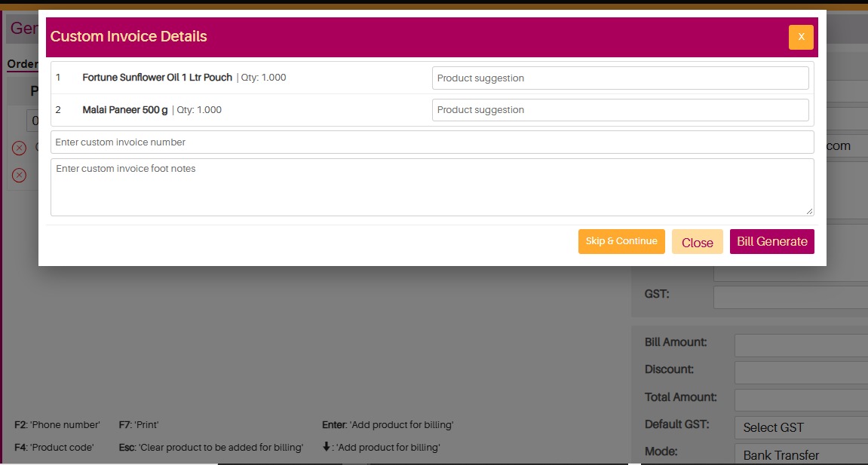Remove second order item with red X icon

point(20,176)
